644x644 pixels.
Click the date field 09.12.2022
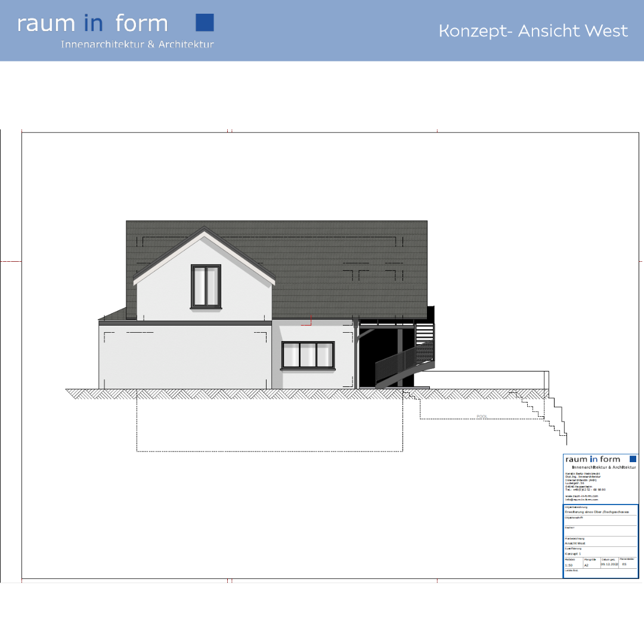pyautogui.click(x=609, y=564)
